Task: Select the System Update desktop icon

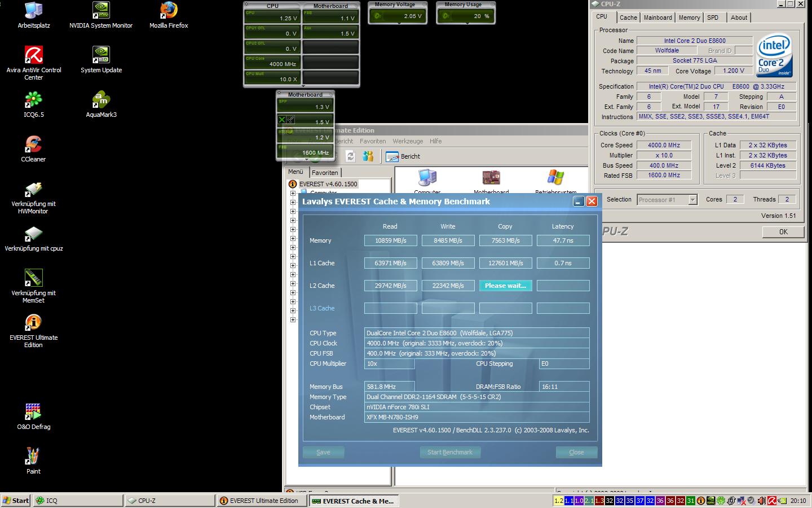Action: coord(101,60)
